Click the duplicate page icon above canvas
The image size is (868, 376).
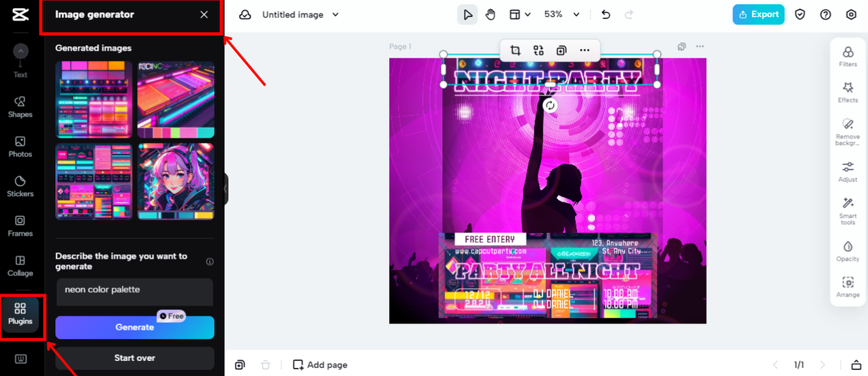682,46
